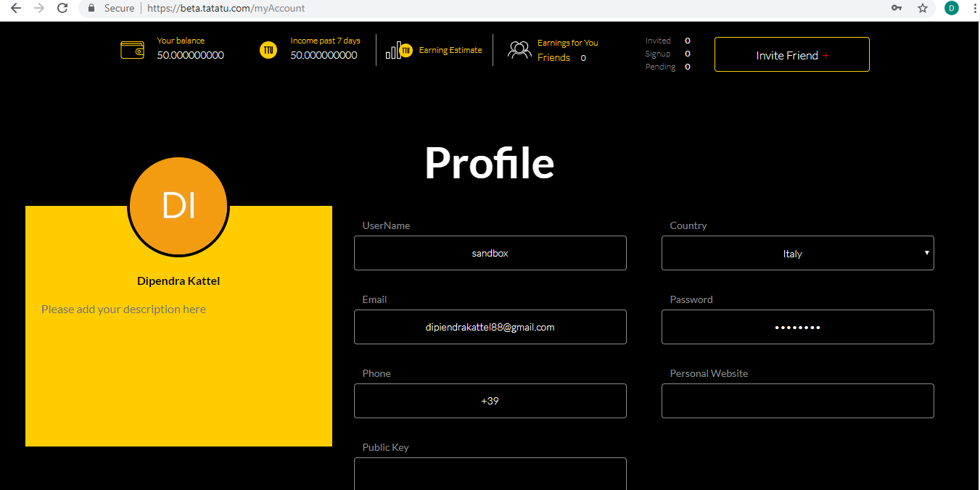Click the TTU coin icon beside Income

tap(268, 50)
